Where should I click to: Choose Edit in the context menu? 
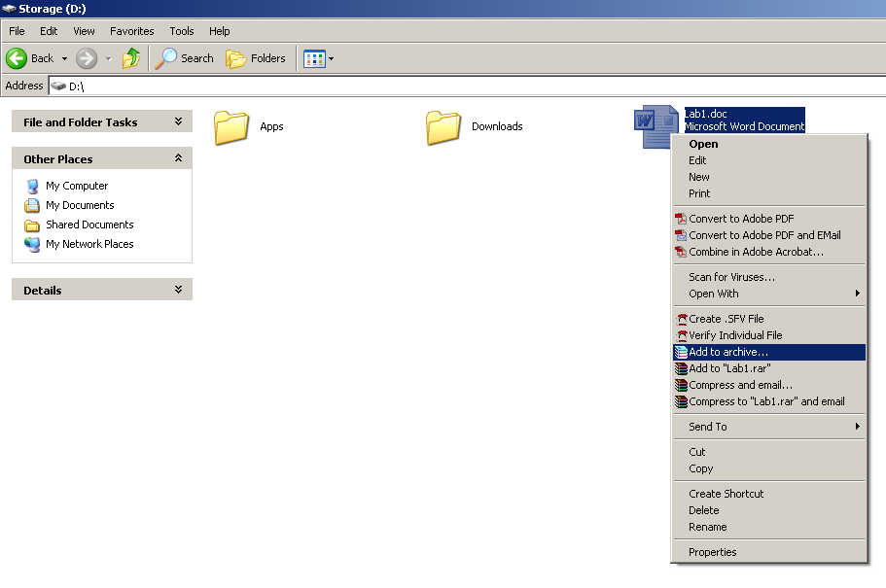769,160
